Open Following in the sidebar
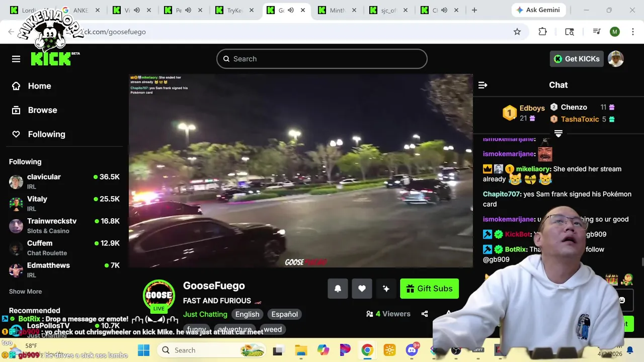 [39, 134]
